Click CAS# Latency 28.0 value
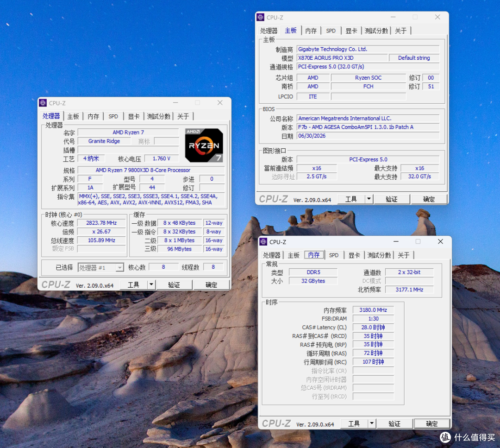This screenshot has width=500, height=448. coord(373,328)
